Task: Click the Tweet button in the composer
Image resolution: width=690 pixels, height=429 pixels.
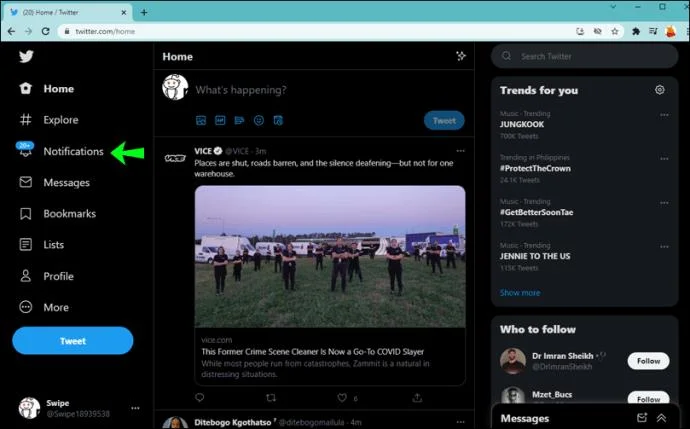Action: tap(444, 120)
